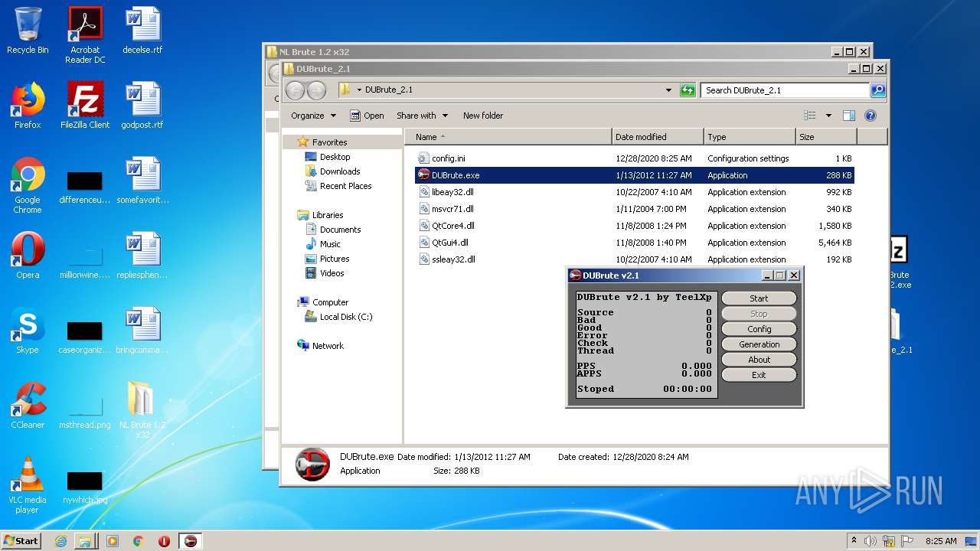Open godpost.rtf desktop file

click(x=142, y=106)
